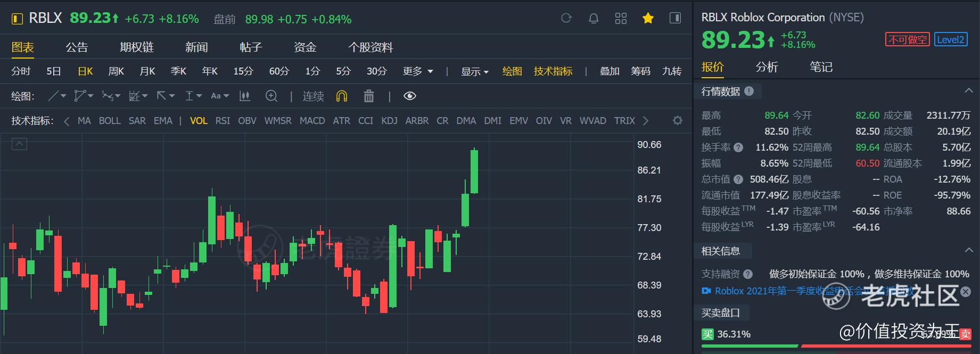Click the help icon beside 行情数据
Viewport: 980px width, 354px height.
749,91
